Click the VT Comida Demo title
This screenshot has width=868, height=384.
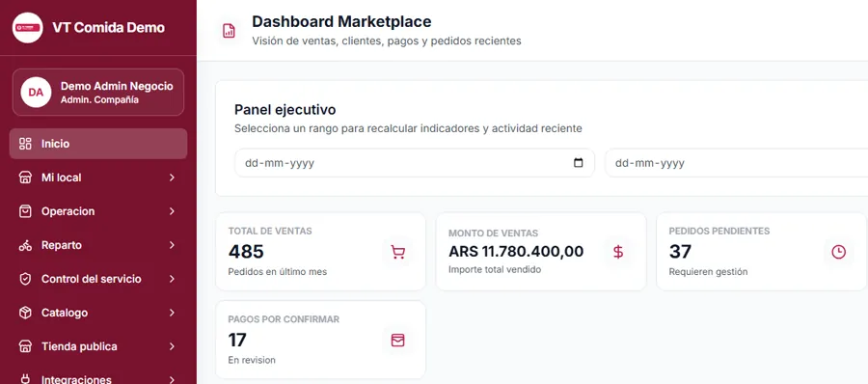(x=108, y=28)
